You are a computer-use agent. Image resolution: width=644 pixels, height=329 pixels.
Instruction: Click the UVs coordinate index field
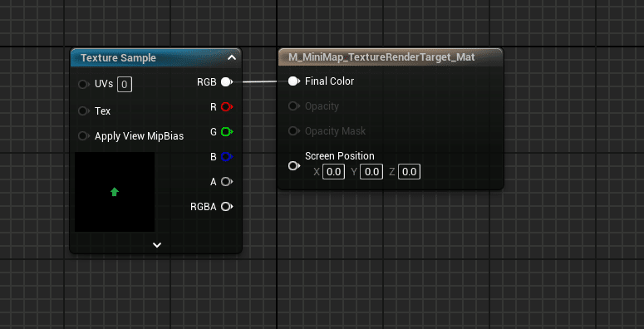click(125, 85)
